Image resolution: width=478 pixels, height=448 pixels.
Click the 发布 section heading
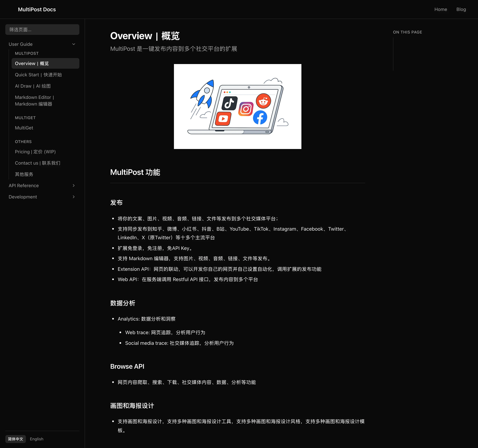tap(116, 203)
